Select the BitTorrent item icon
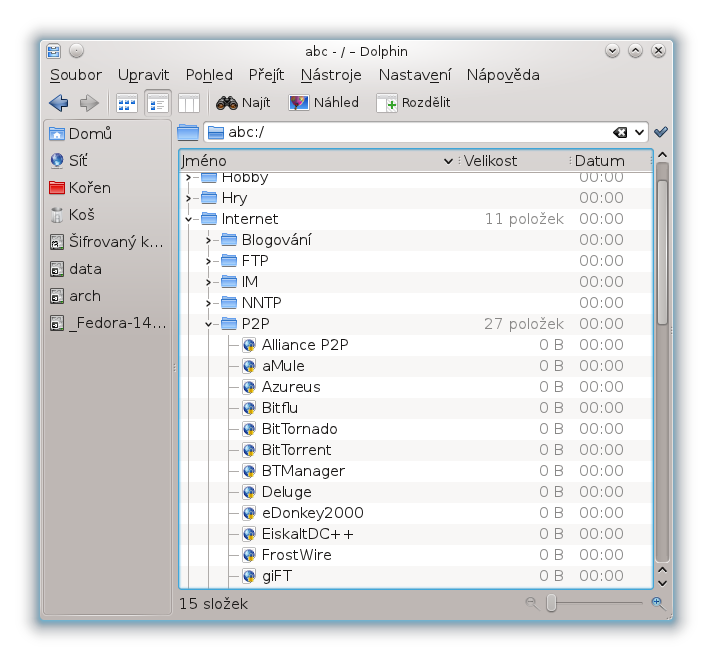The width and height of the screenshot is (713, 660). point(249,450)
